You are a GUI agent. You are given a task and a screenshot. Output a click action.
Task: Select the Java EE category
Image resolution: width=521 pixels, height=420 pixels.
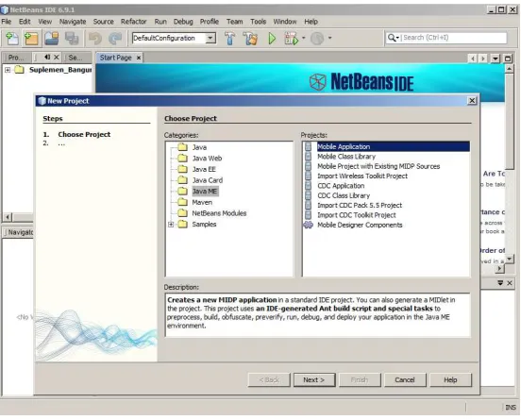[x=204, y=169]
